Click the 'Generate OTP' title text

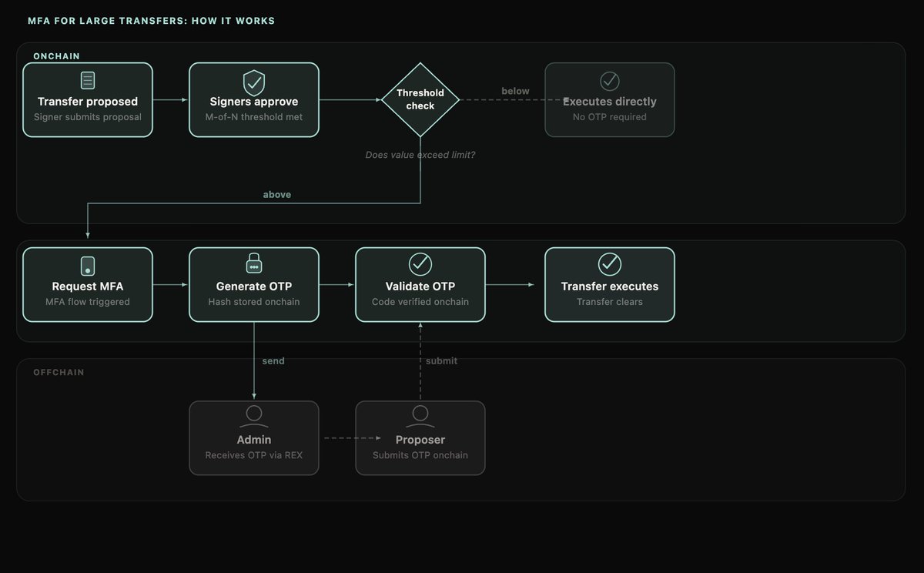(x=254, y=286)
